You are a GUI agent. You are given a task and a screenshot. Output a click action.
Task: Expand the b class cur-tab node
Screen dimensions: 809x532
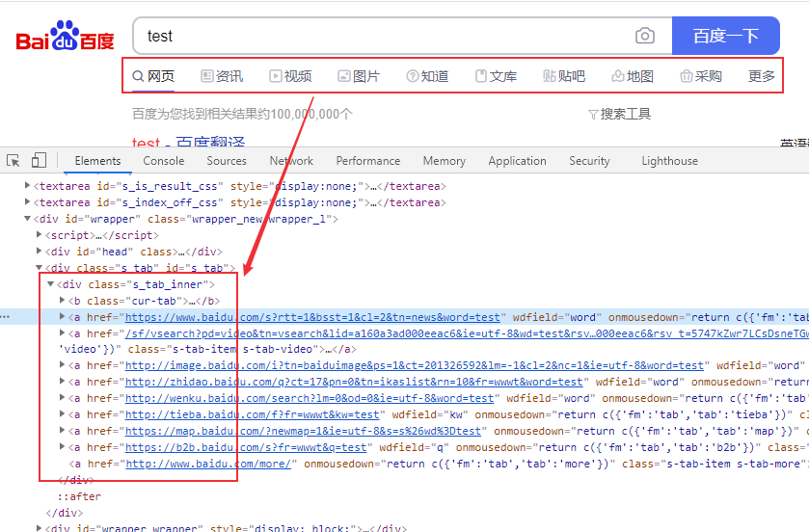coord(62,300)
